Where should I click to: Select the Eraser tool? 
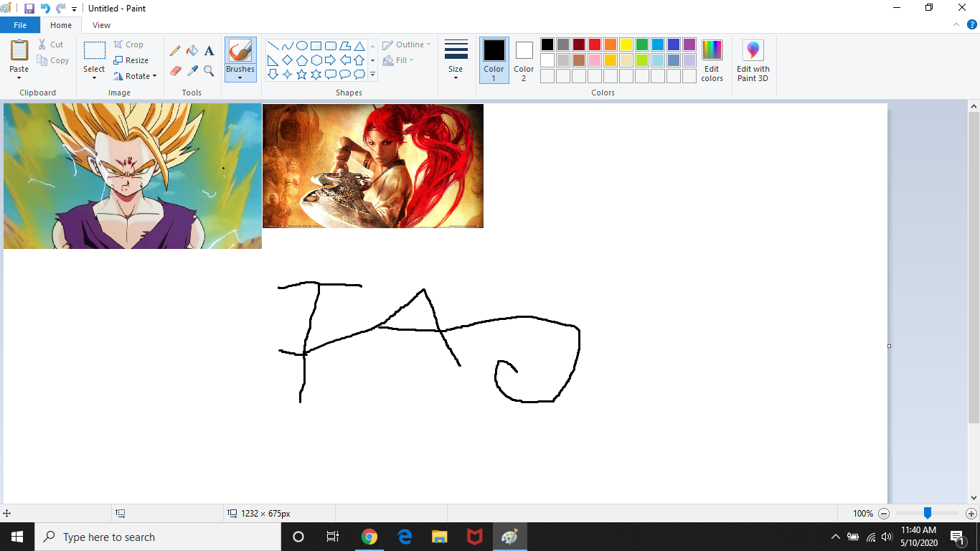175,70
